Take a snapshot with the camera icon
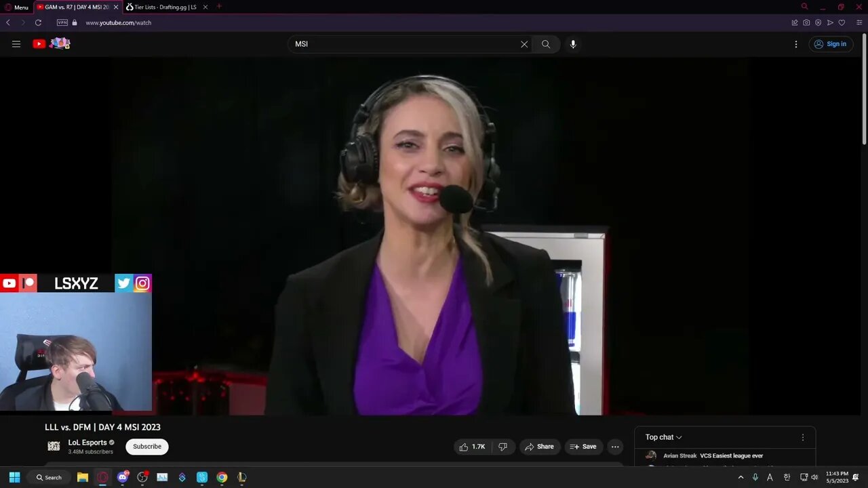Screen dimensions: 868x488 tap(806, 22)
